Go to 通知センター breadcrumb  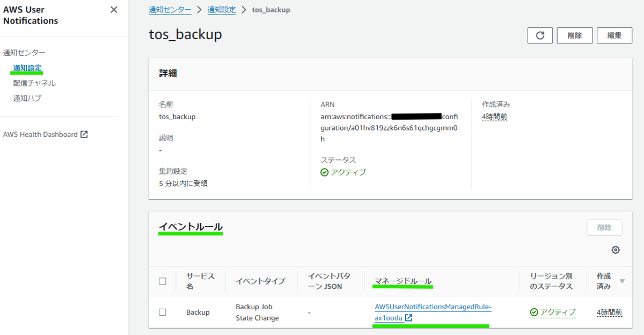170,10
